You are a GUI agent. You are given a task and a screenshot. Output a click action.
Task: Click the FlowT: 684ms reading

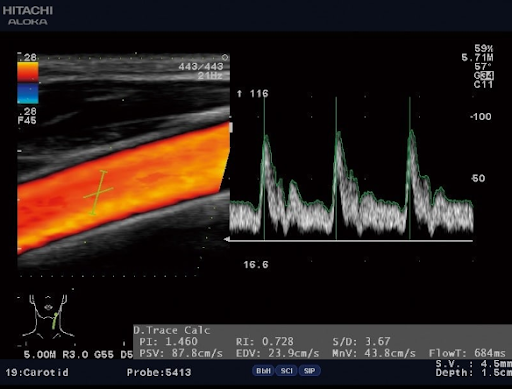click(x=467, y=353)
